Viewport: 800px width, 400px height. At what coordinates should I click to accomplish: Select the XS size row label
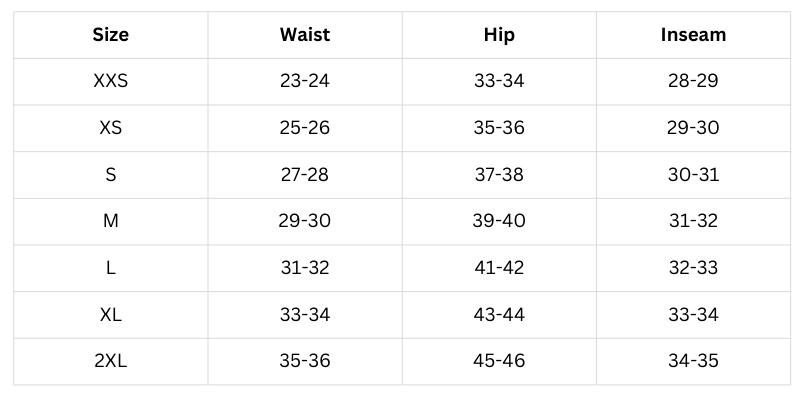(x=110, y=128)
